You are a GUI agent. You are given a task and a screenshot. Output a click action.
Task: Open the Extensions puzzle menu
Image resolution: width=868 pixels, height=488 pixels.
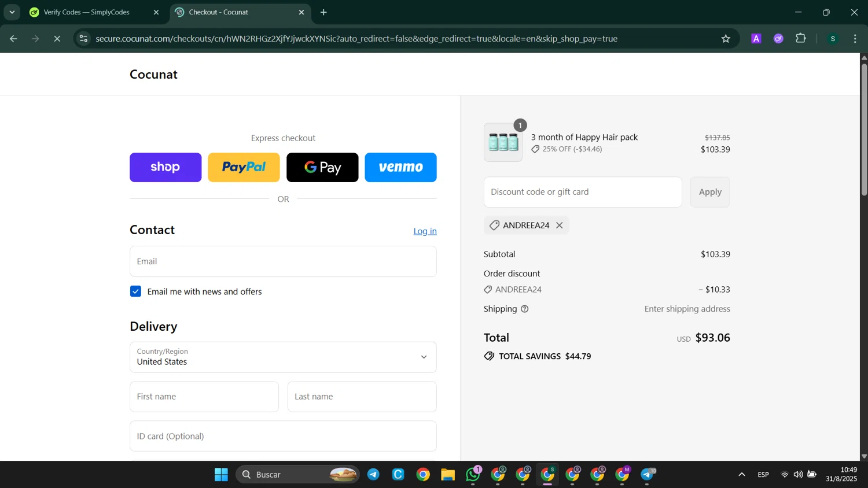(x=801, y=39)
